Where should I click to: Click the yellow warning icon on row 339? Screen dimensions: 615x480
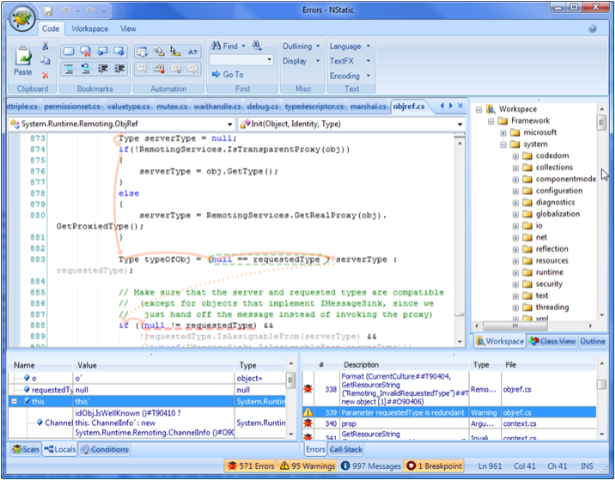coord(308,412)
